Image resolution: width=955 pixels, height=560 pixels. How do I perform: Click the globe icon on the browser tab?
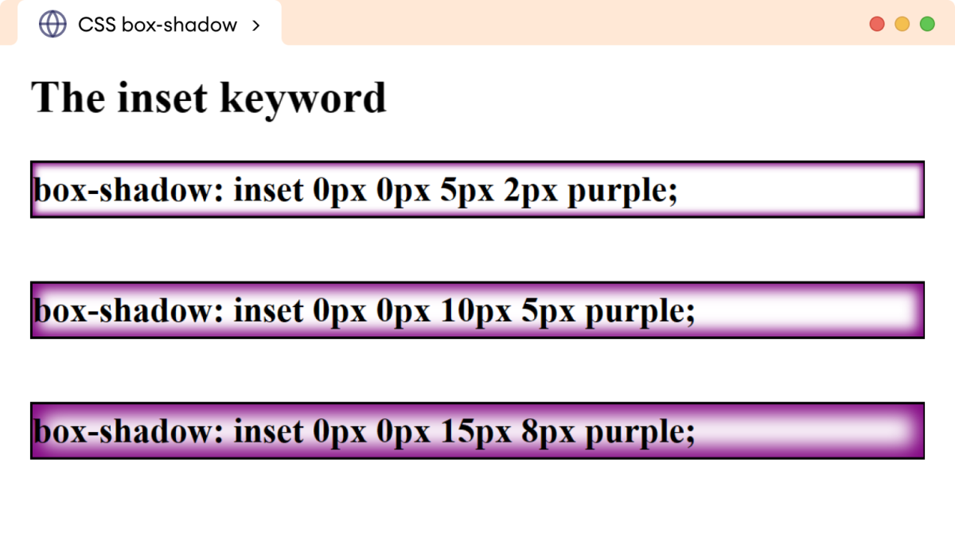coord(52,25)
